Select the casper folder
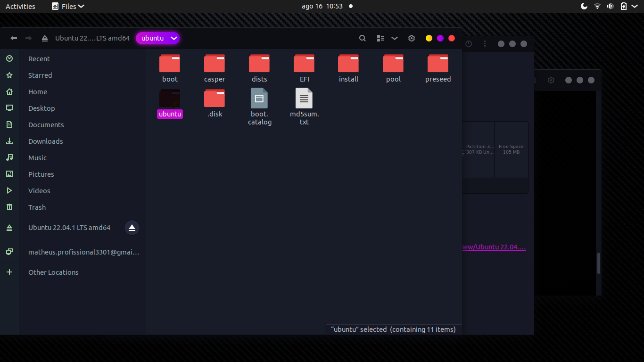The width and height of the screenshot is (644, 362). click(x=215, y=68)
